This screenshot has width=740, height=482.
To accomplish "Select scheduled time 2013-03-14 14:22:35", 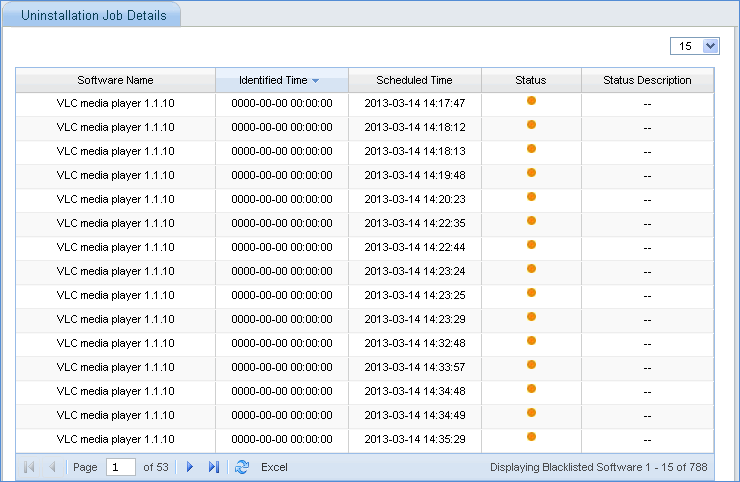I will click(x=415, y=223).
